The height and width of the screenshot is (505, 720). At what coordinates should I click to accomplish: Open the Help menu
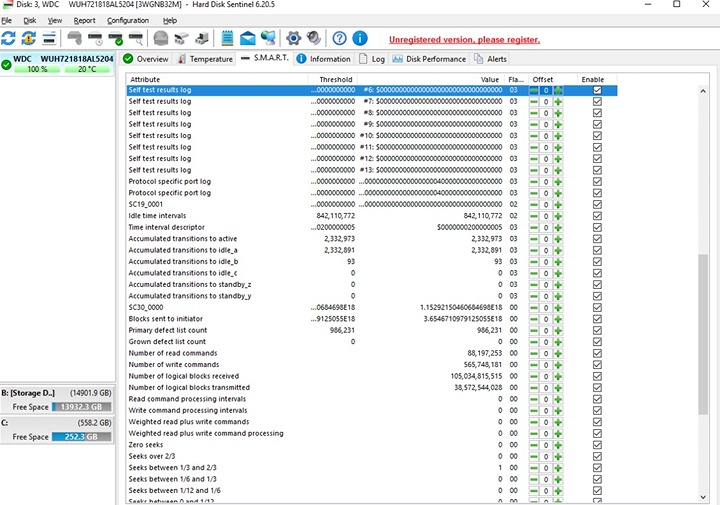(x=170, y=20)
